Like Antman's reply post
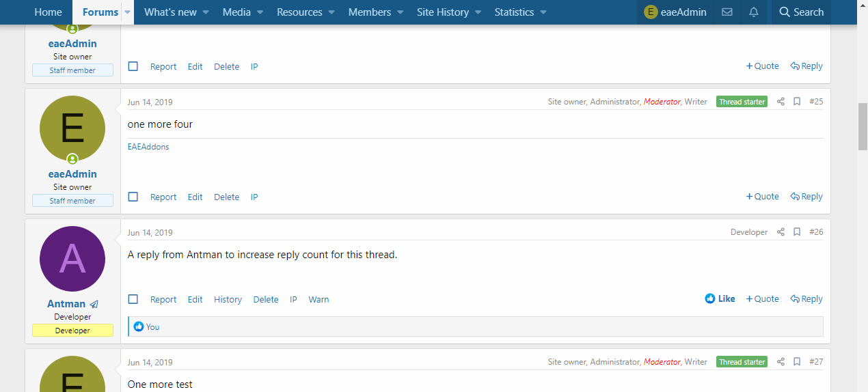The height and width of the screenshot is (392, 868). click(x=720, y=299)
